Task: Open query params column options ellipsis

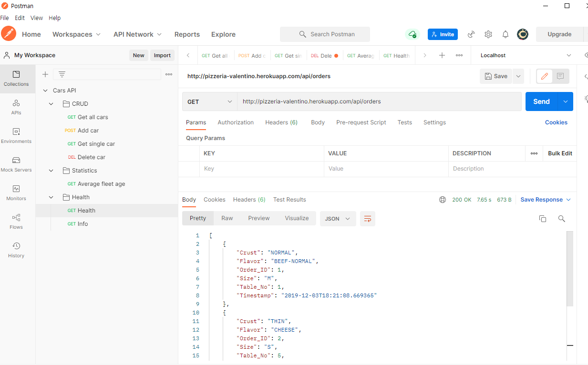Action: click(534, 153)
